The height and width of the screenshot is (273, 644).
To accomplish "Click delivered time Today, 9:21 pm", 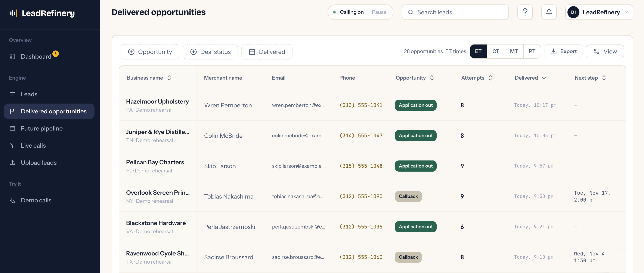I will [533, 227].
